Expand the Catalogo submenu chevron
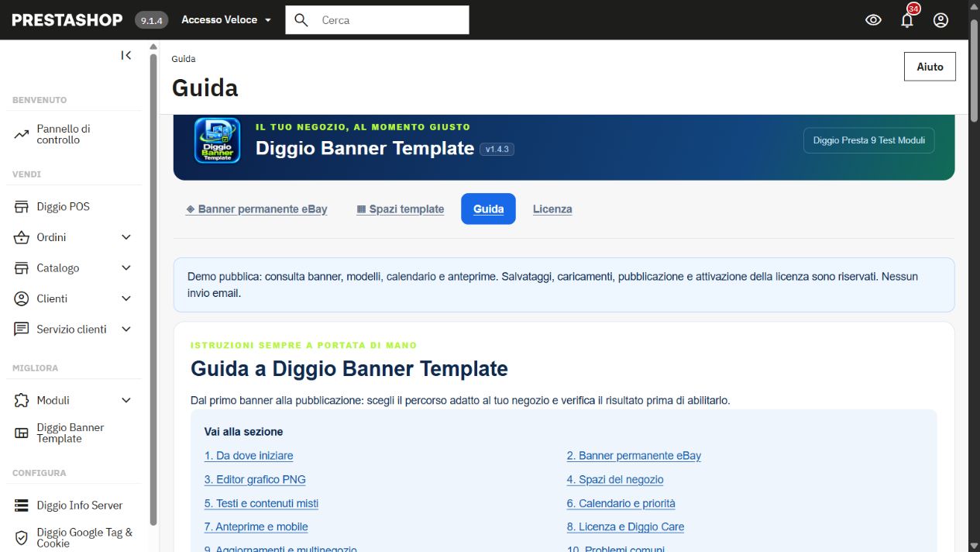 coord(126,268)
